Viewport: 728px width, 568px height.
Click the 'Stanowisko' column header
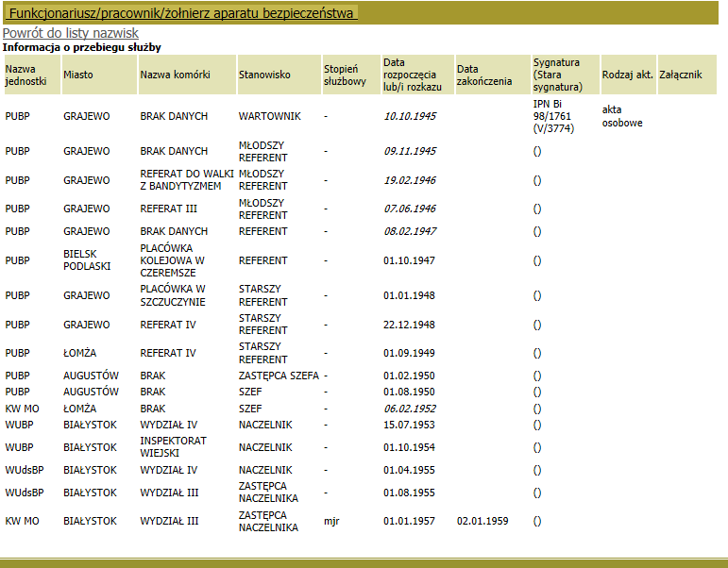[264, 75]
